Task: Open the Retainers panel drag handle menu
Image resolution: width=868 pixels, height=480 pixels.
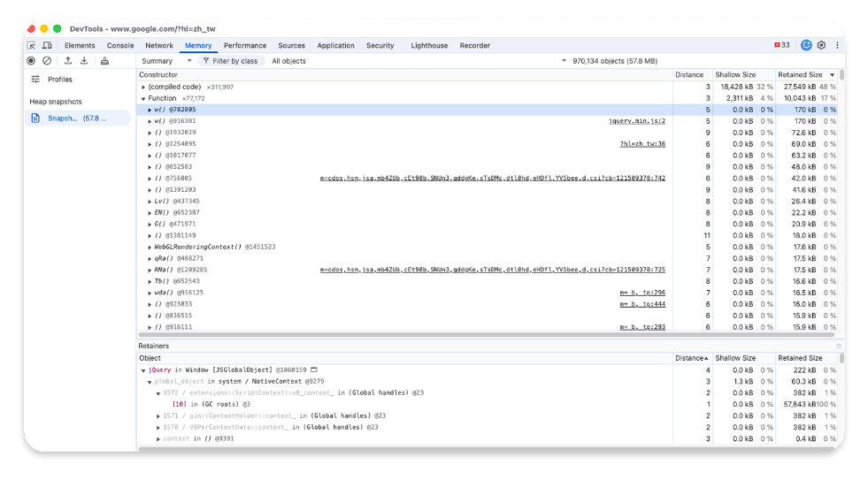Action: (839, 347)
